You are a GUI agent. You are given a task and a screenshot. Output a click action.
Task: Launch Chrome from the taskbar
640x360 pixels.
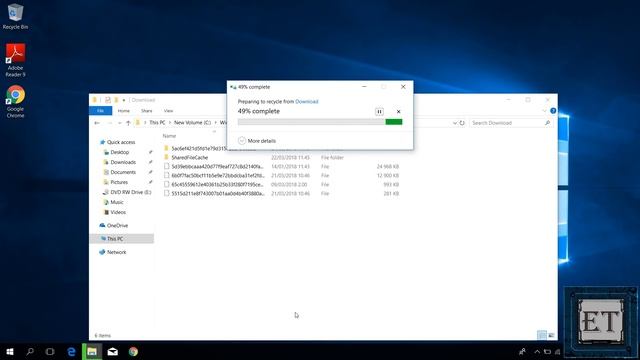tap(133, 351)
